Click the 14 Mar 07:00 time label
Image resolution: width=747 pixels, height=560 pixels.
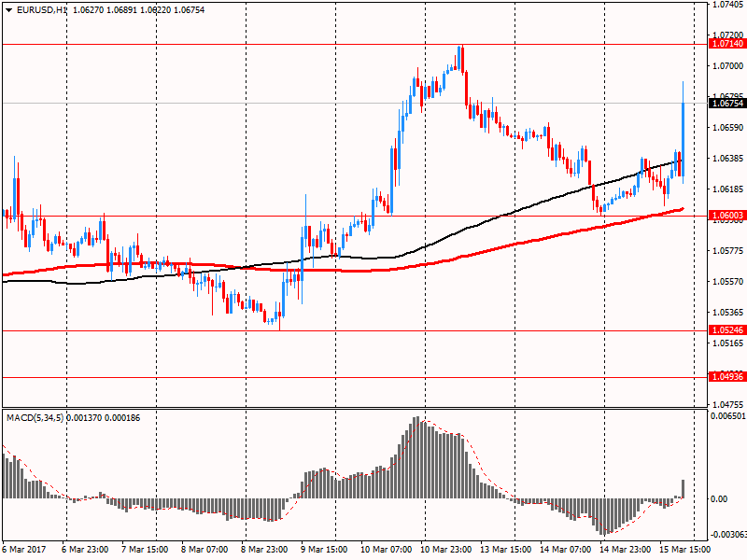click(x=566, y=550)
